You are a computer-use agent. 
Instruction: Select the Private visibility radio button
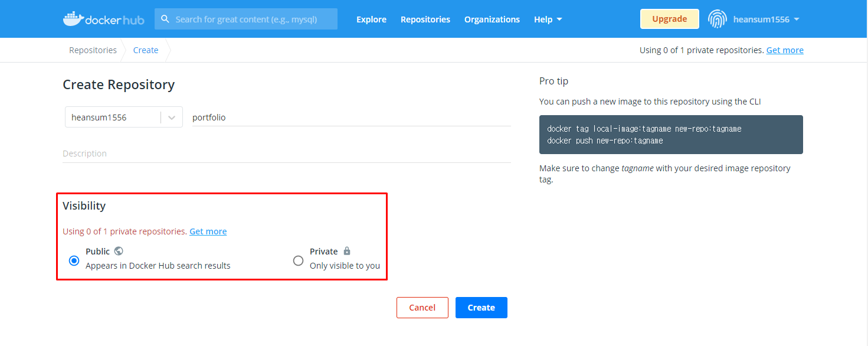(298, 260)
